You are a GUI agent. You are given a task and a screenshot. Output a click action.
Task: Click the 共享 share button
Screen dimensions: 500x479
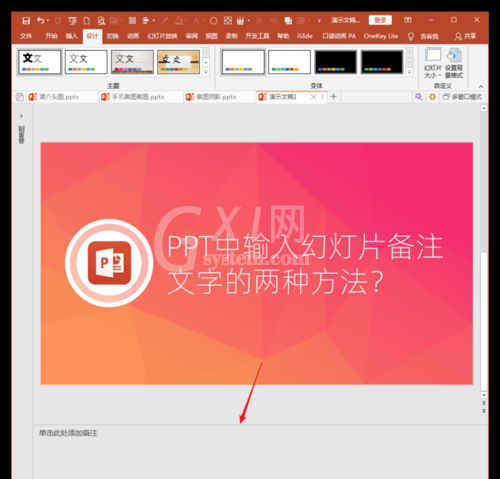pos(466,36)
